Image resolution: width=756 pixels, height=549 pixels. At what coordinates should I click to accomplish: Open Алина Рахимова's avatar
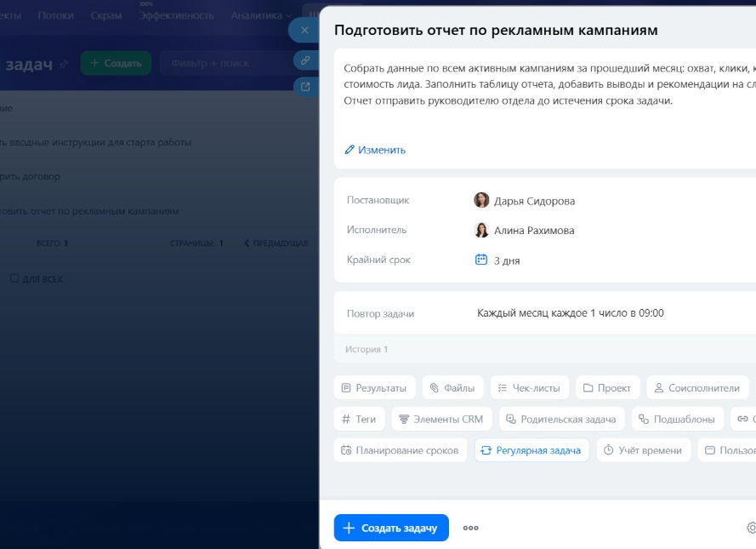pos(481,230)
